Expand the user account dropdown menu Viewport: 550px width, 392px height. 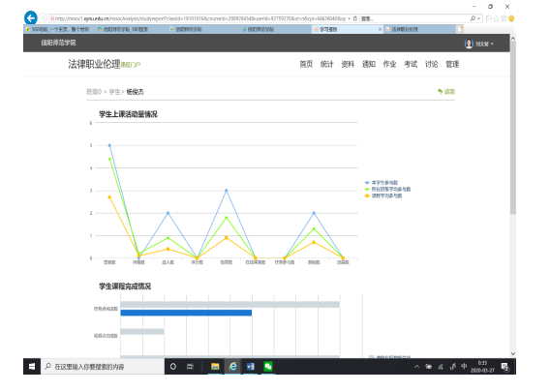[479, 44]
